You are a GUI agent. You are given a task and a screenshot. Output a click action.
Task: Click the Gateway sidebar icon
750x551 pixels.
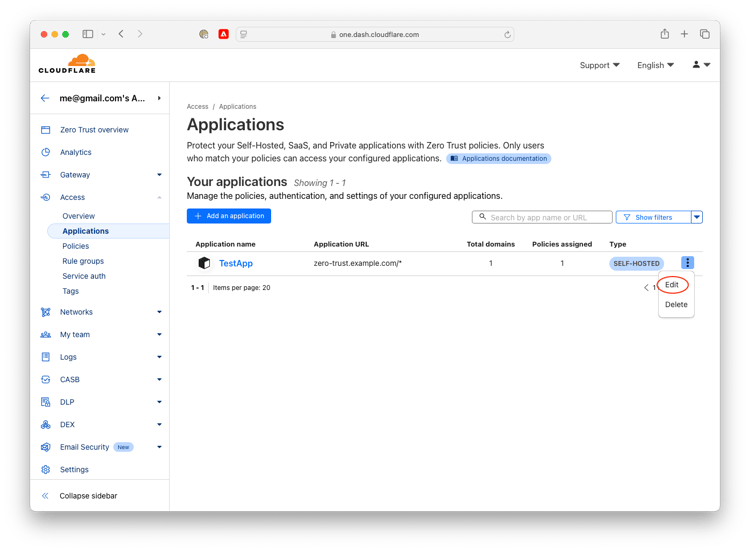(46, 175)
